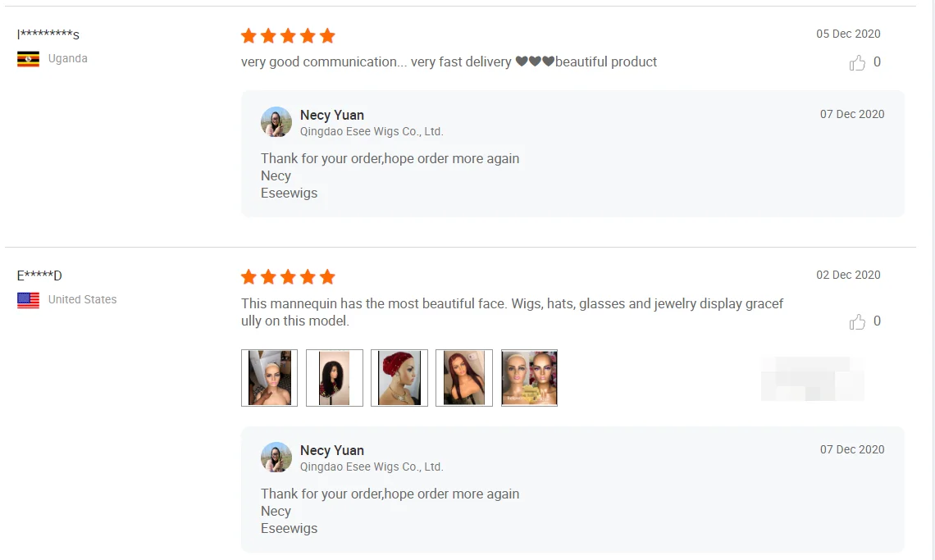Open Qingdao Esee Wigs Co., Ltd. in second reply

pos(372,467)
